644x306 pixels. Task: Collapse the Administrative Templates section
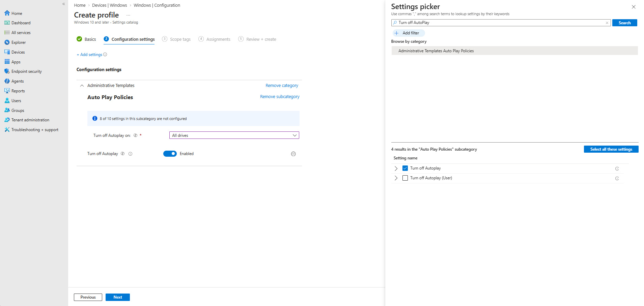[x=82, y=86]
